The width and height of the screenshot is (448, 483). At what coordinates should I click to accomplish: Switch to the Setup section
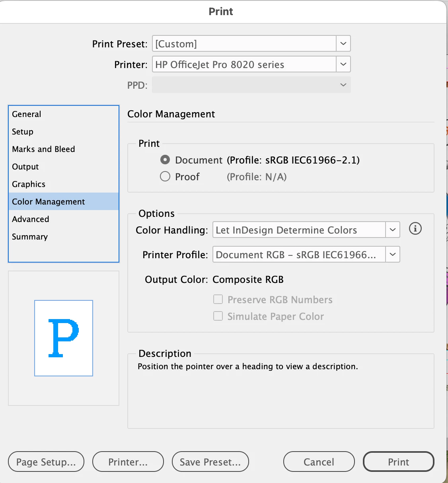tap(64, 132)
